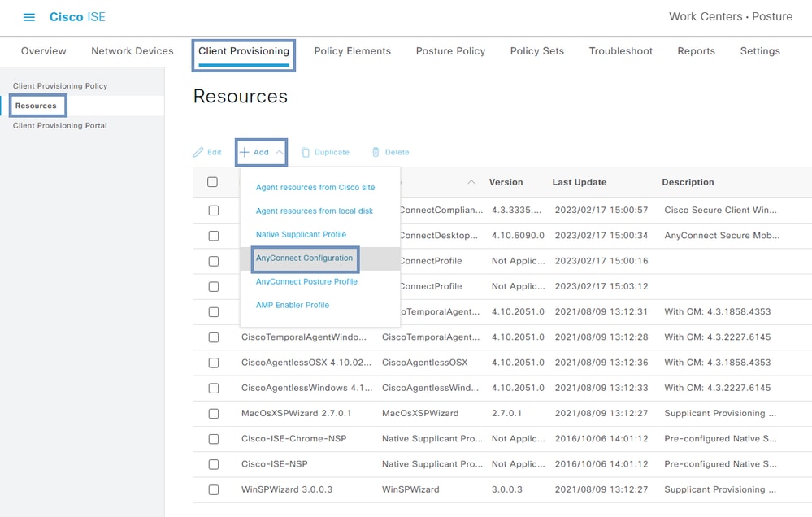This screenshot has width=812, height=517.
Task: Pick AMP Enabler Profile
Action: (293, 305)
